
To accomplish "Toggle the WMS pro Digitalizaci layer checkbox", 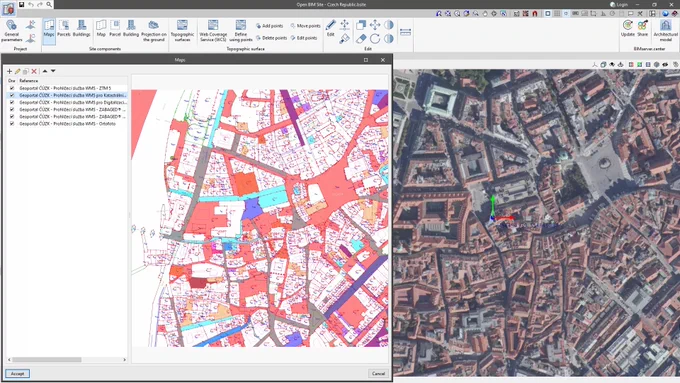I will click(x=12, y=102).
